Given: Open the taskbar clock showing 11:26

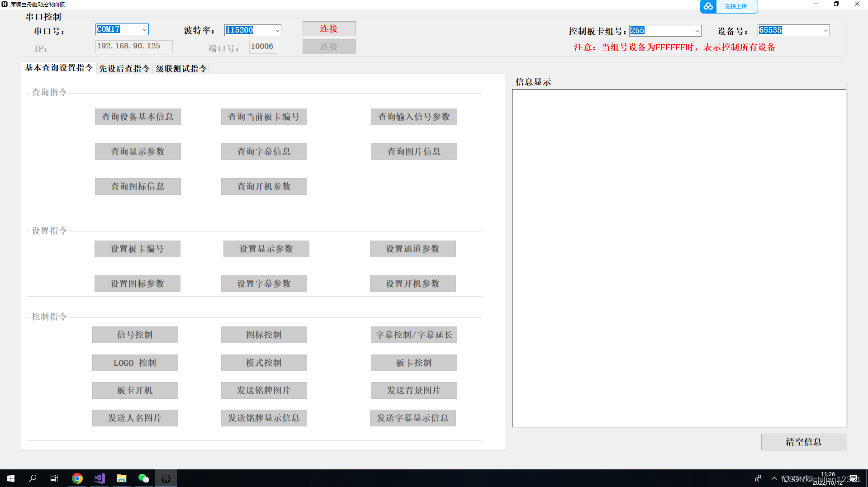Looking at the screenshot, I should 828,478.
